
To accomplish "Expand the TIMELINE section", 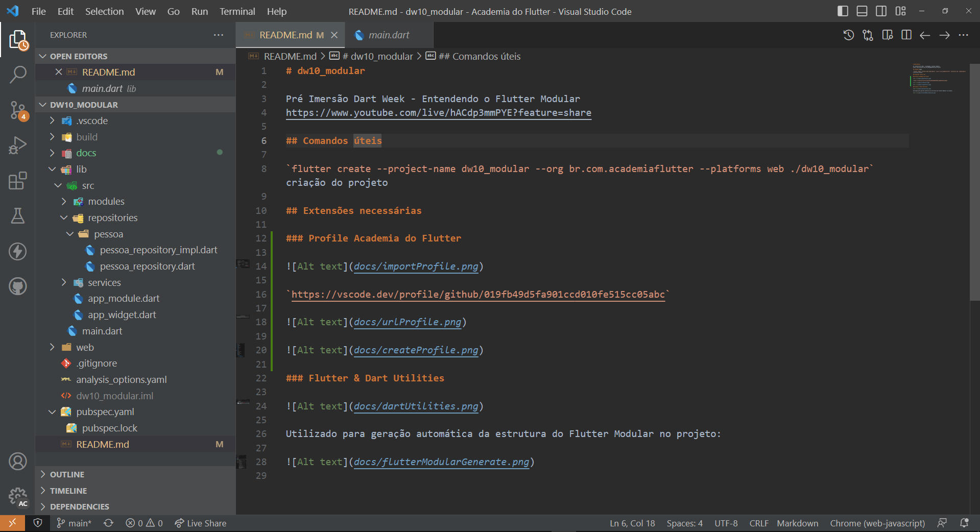I will (135, 491).
